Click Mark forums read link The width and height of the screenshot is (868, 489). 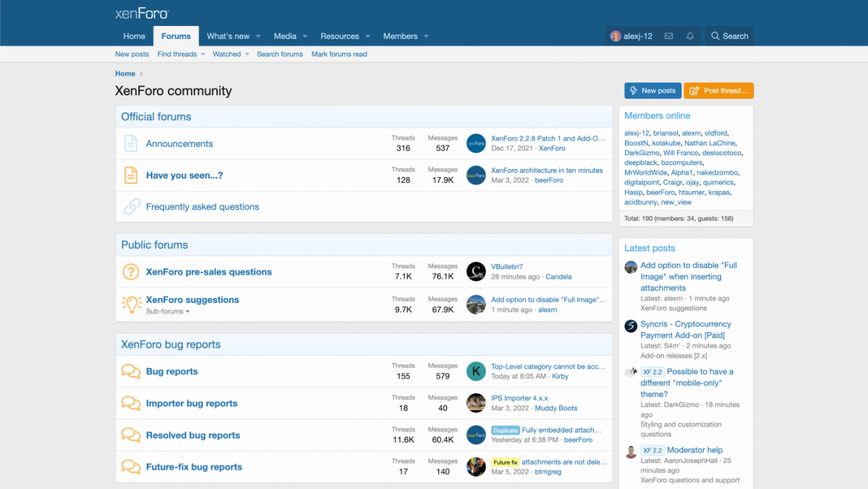[339, 54]
